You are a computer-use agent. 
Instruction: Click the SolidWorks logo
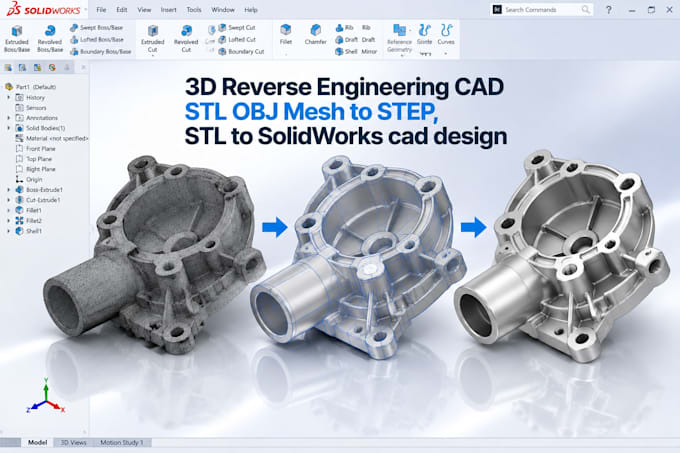(x=43, y=9)
